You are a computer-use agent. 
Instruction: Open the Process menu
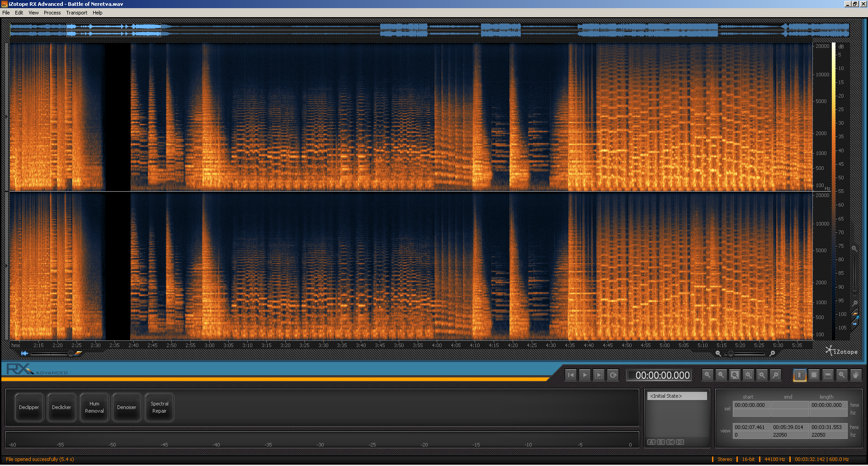(52, 13)
